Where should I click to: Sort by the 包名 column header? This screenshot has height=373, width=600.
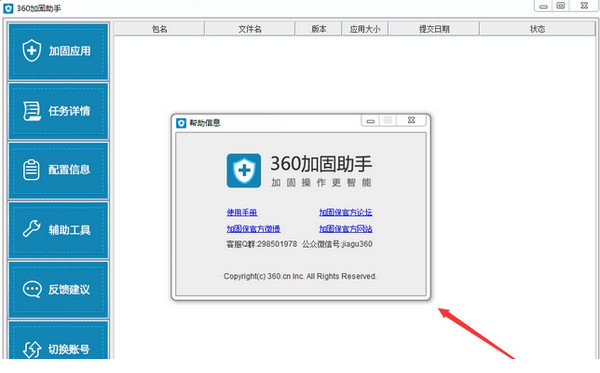pos(159,29)
